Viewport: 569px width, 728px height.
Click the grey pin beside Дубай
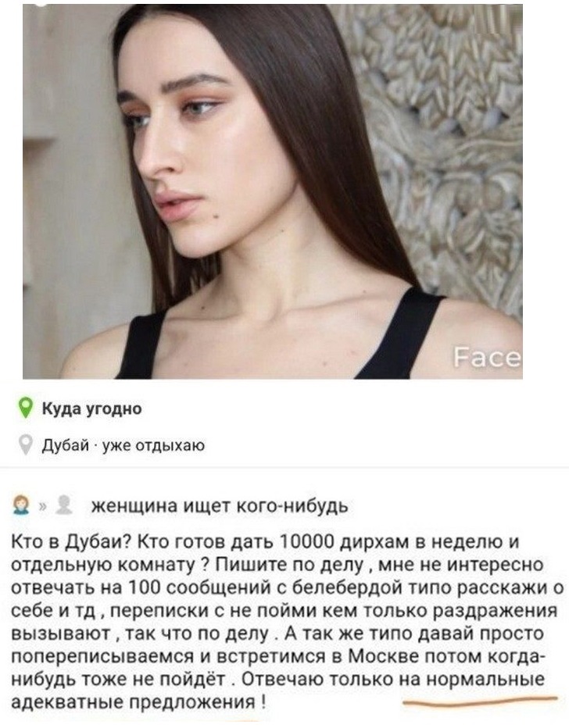[x=26, y=445]
